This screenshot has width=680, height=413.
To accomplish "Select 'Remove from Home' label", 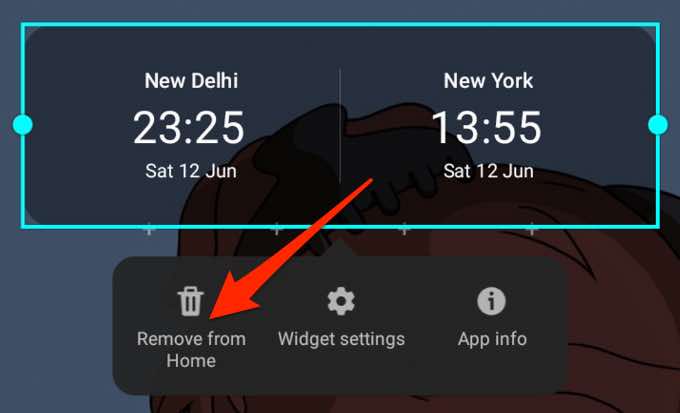I will (191, 350).
